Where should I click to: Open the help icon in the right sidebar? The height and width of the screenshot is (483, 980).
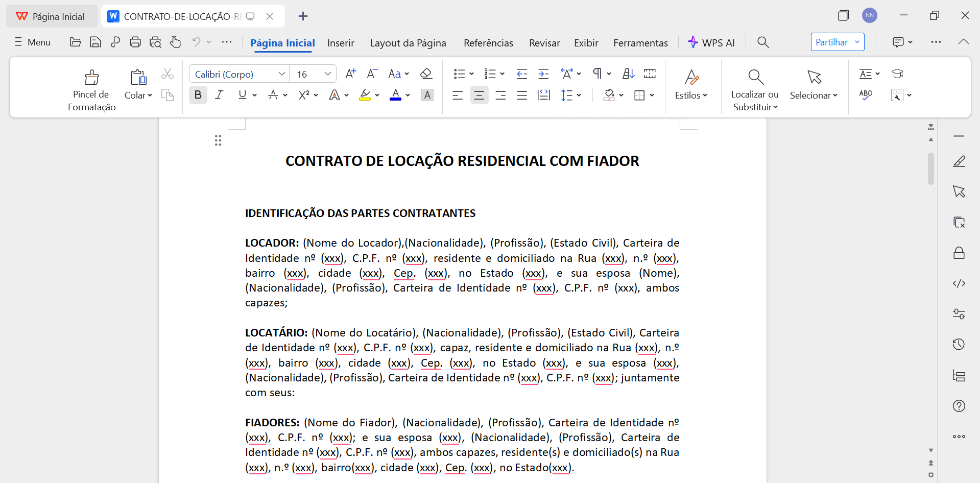pos(959,406)
